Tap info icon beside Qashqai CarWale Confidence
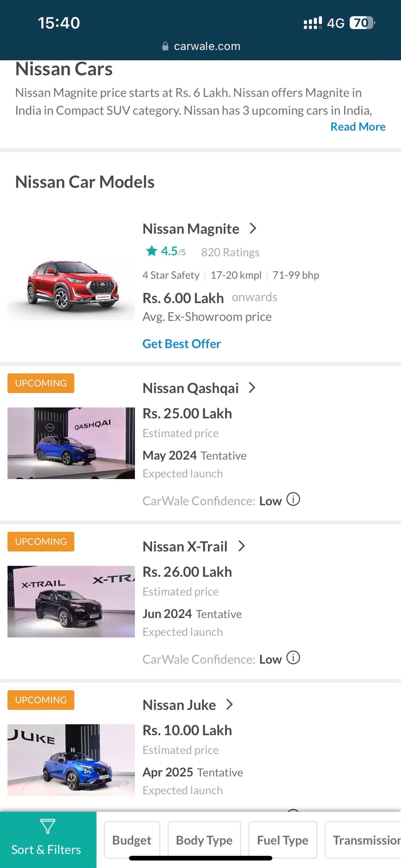Image resolution: width=401 pixels, height=868 pixels. (x=293, y=499)
